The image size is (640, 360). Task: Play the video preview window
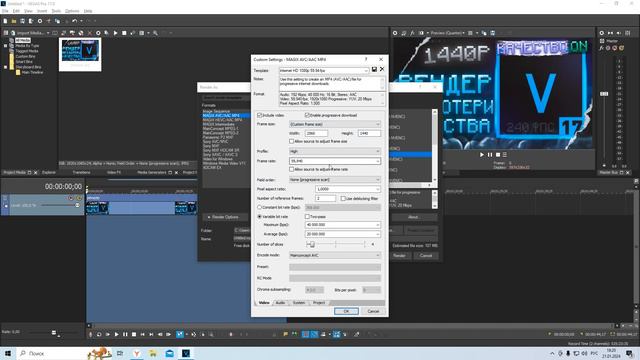tap(482, 155)
